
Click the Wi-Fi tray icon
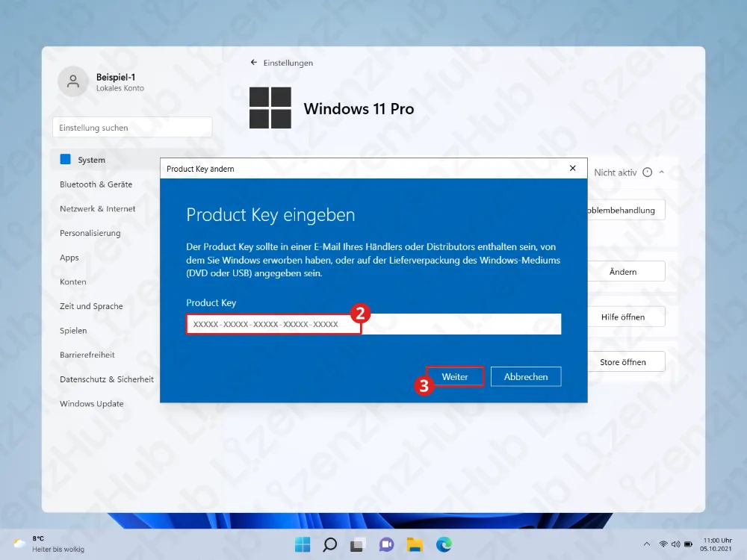[x=663, y=544]
